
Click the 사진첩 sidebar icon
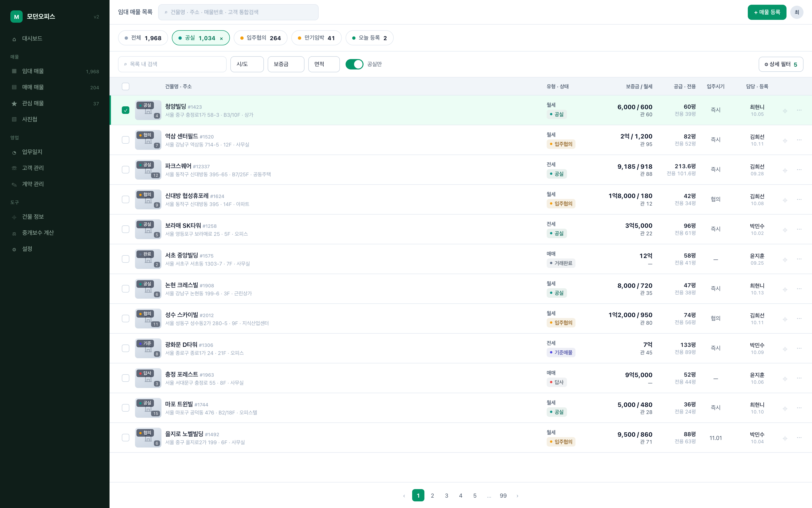pyautogui.click(x=14, y=119)
